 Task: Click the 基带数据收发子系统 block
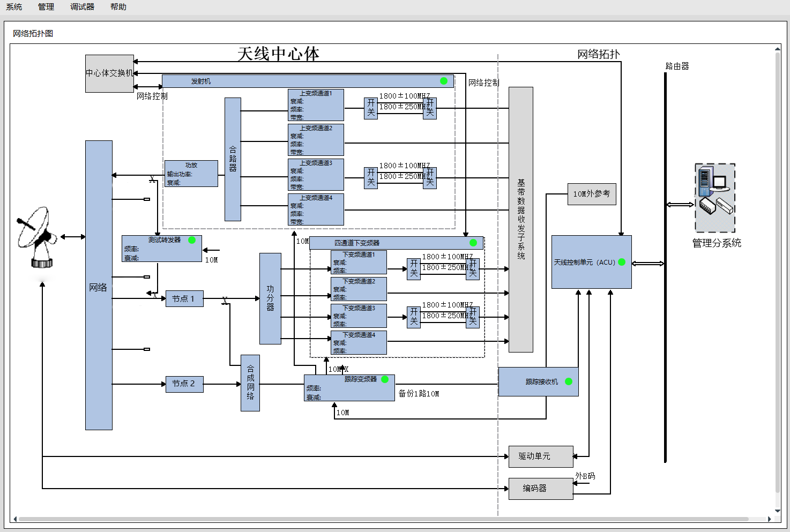[x=521, y=220]
